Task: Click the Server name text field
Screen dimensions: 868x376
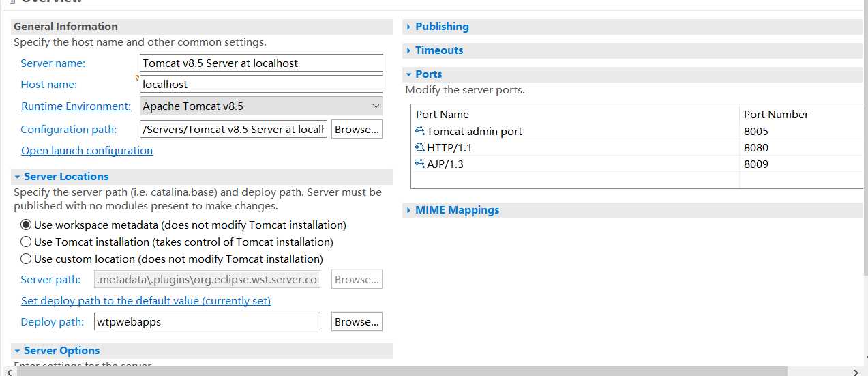Action: point(261,63)
